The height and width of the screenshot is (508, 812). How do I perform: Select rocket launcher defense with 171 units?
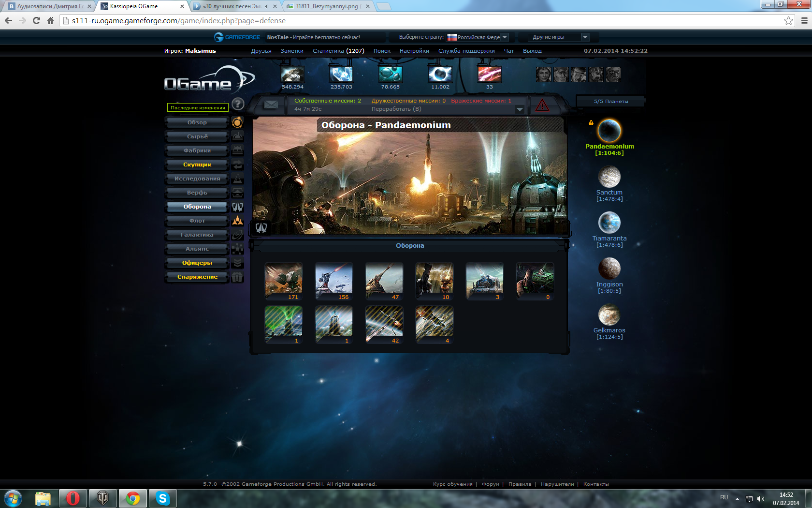284,281
